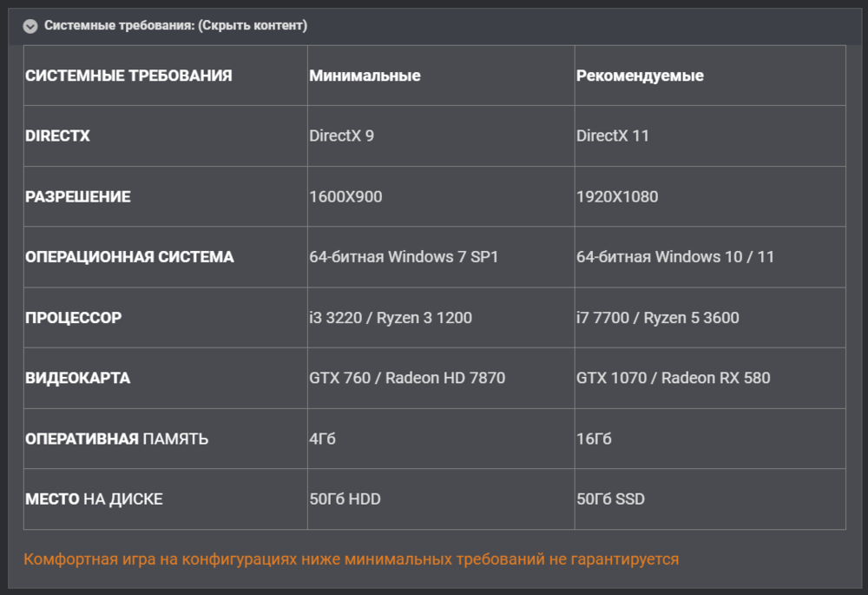Click the 64-битная Windows 7 SP1 cell
This screenshot has width=868, height=595.
click(404, 257)
